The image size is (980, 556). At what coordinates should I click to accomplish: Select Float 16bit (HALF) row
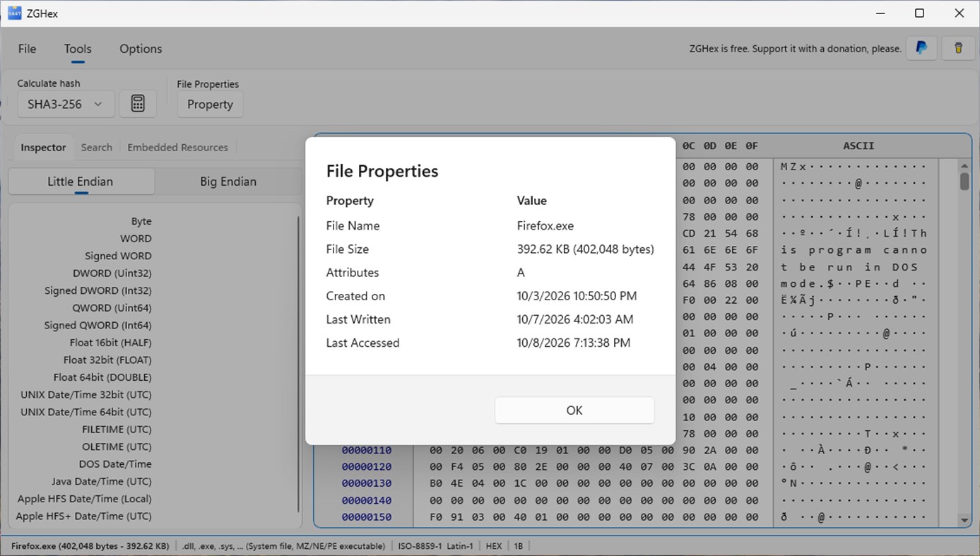pos(110,343)
